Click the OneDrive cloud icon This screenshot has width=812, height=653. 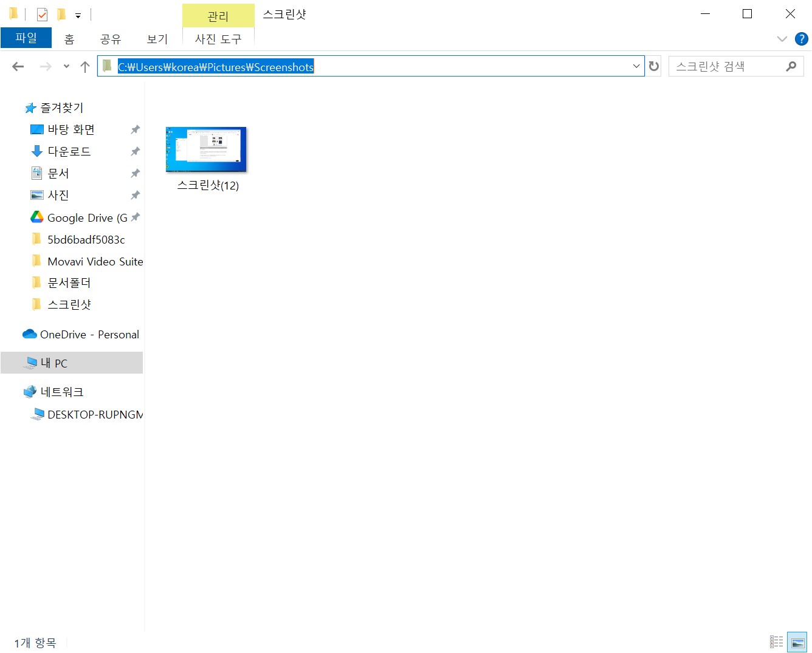[x=30, y=333]
